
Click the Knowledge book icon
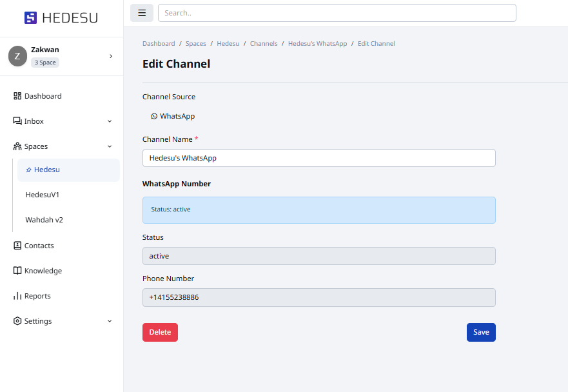tap(17, 271)
